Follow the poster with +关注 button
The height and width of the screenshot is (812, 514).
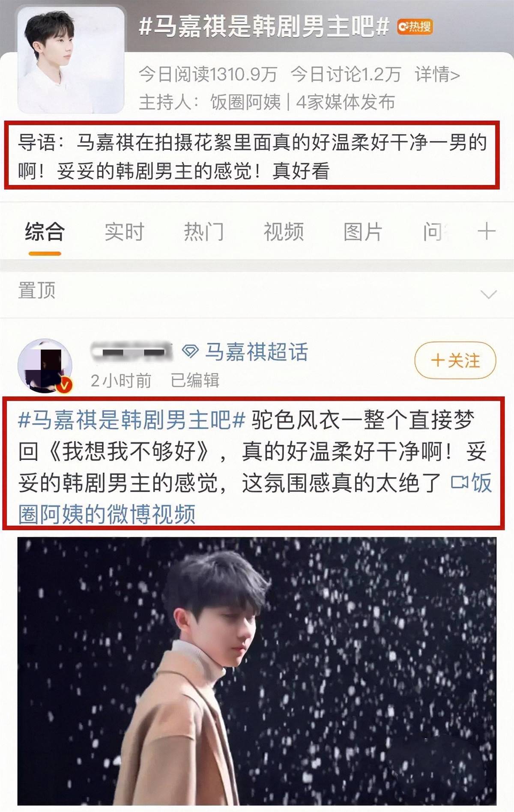click(455, 360)
